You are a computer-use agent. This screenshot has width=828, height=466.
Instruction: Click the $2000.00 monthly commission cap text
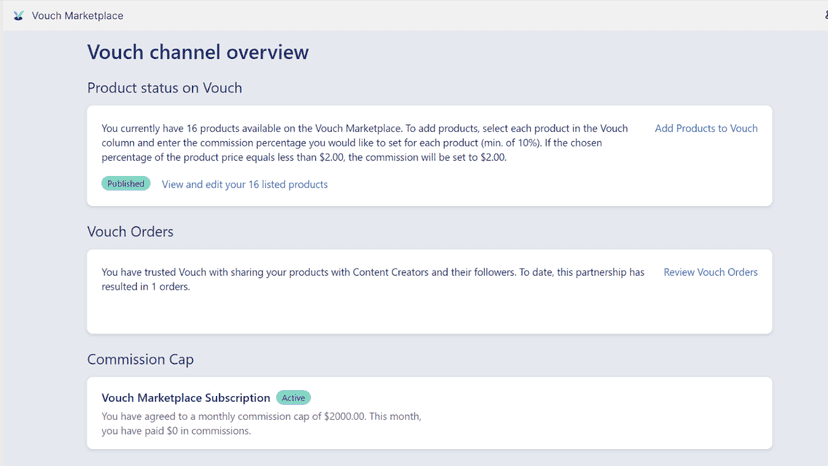tap(261, 416)
